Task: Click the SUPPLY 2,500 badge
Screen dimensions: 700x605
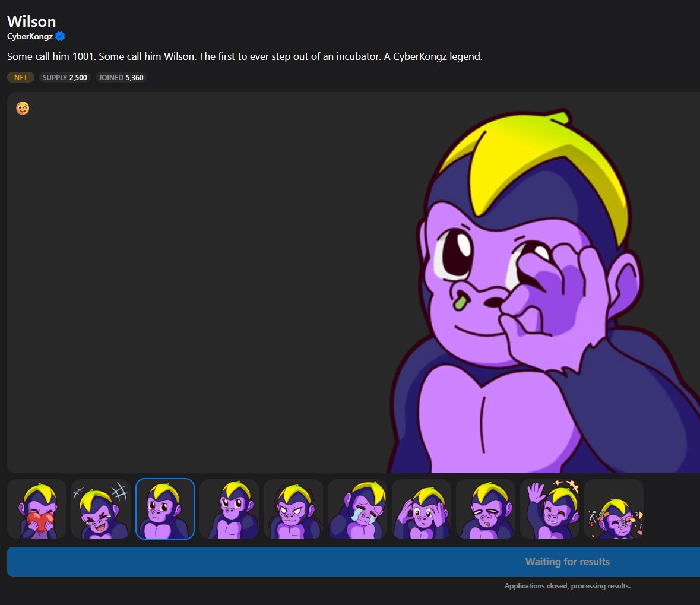Action: coord(65,77)
